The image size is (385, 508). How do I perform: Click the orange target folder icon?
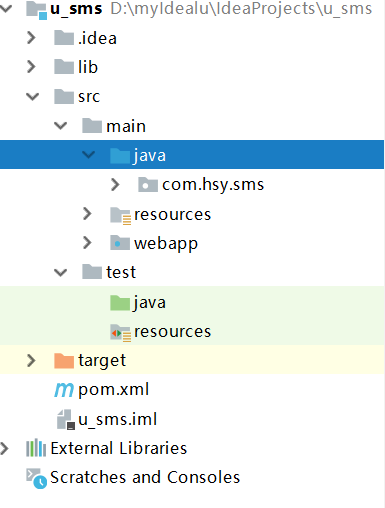coord(64,360)
